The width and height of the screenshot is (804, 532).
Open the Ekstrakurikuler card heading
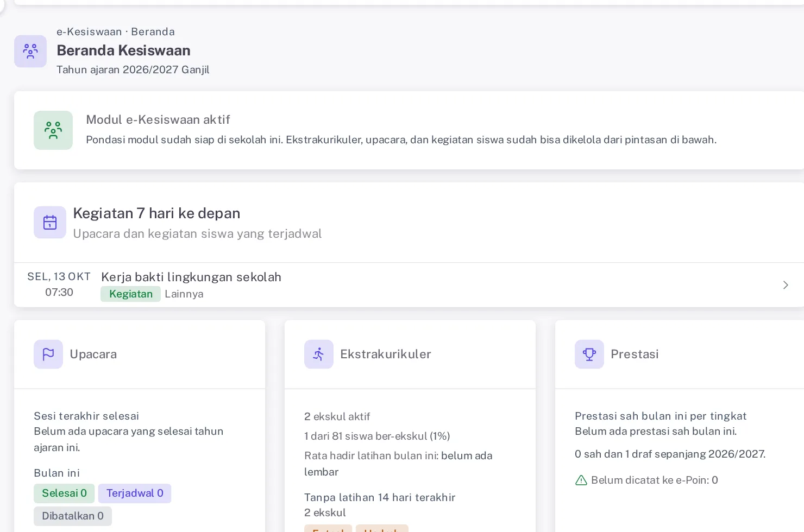click(x=386, y=354)
